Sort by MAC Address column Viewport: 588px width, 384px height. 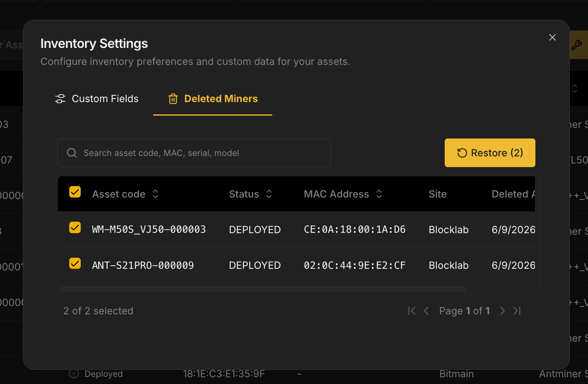343,194
